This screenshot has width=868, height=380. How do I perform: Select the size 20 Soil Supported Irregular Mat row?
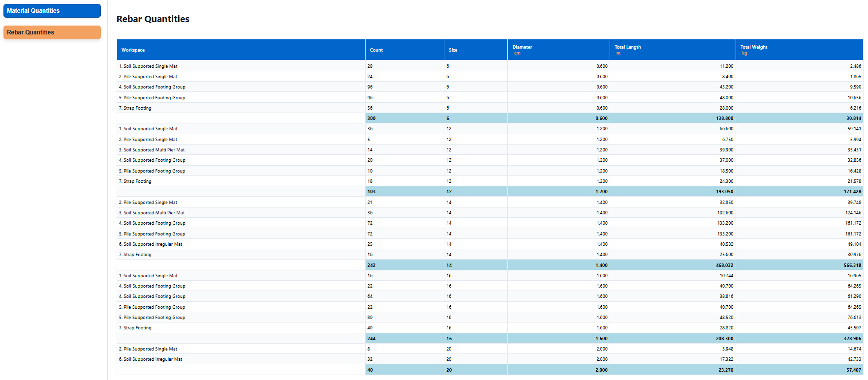151,359
